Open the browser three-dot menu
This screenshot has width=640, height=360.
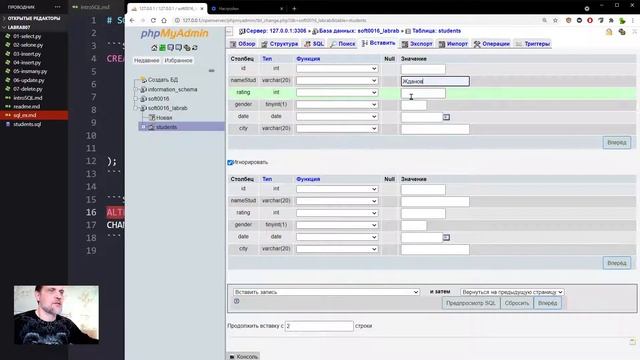[x=633, y=20]
